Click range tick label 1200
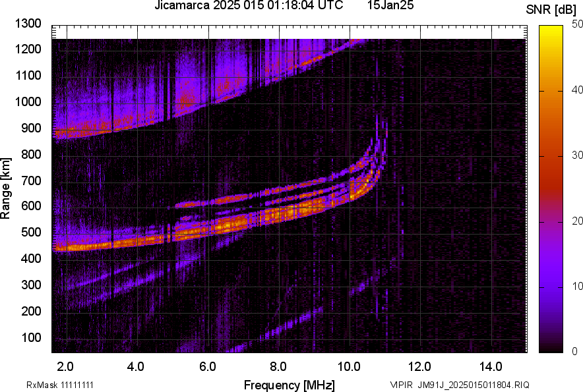The height and width of the screenshot is (392, 583). coord(28,49)
